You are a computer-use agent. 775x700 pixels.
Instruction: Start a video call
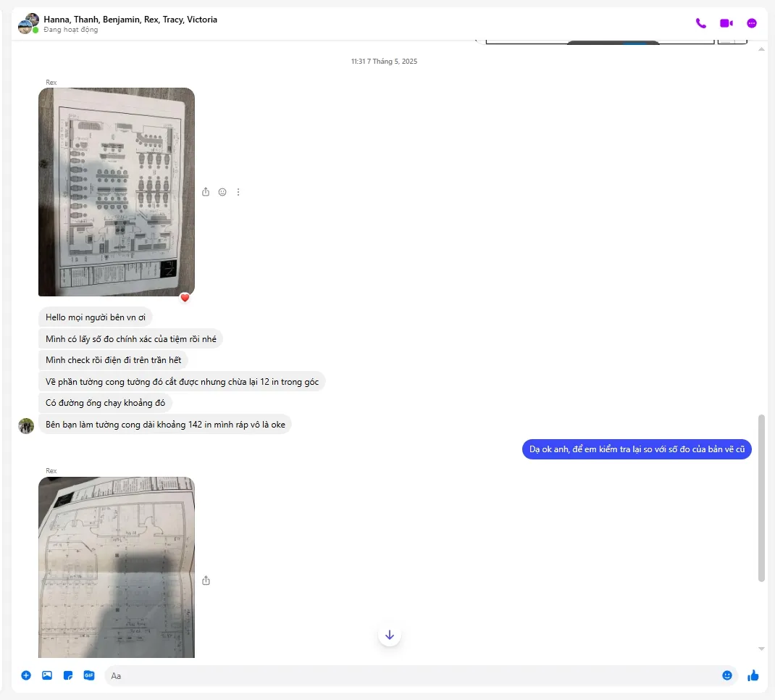tap(726, 23)
